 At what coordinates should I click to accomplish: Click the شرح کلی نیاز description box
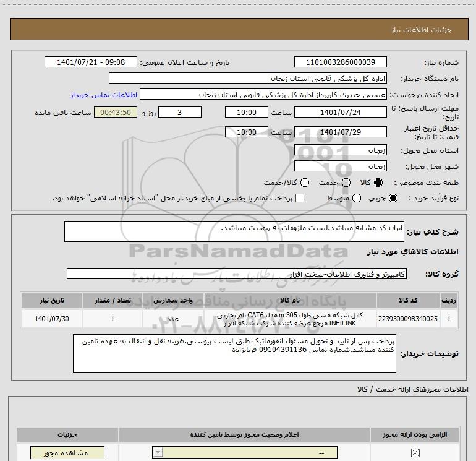click(x=234, y=231)
